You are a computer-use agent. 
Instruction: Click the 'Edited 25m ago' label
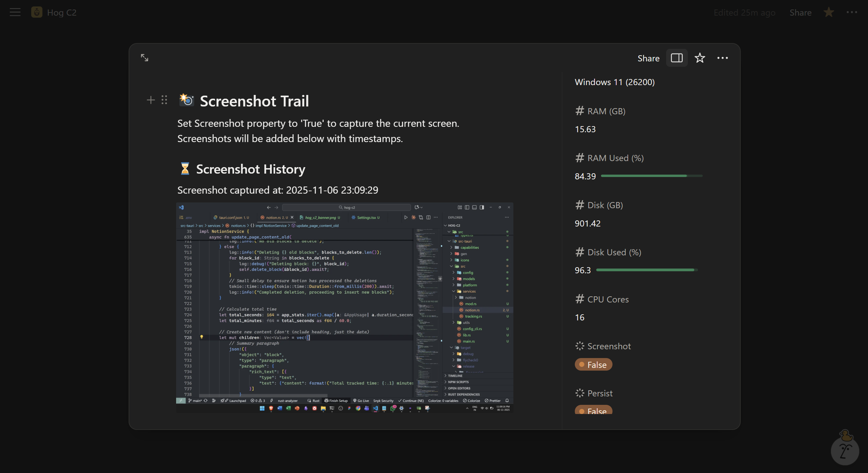(744, 13)
